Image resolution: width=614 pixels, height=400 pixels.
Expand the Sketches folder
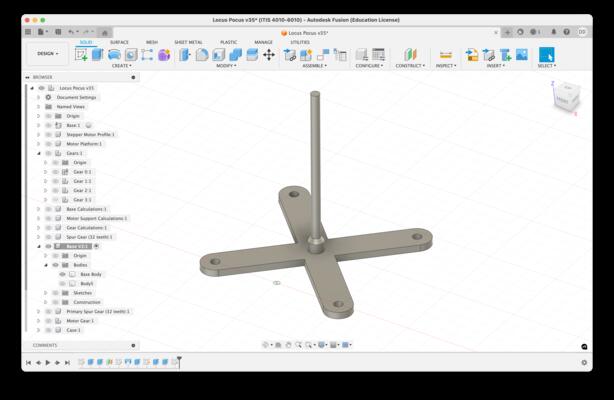[x=46, y=293]
